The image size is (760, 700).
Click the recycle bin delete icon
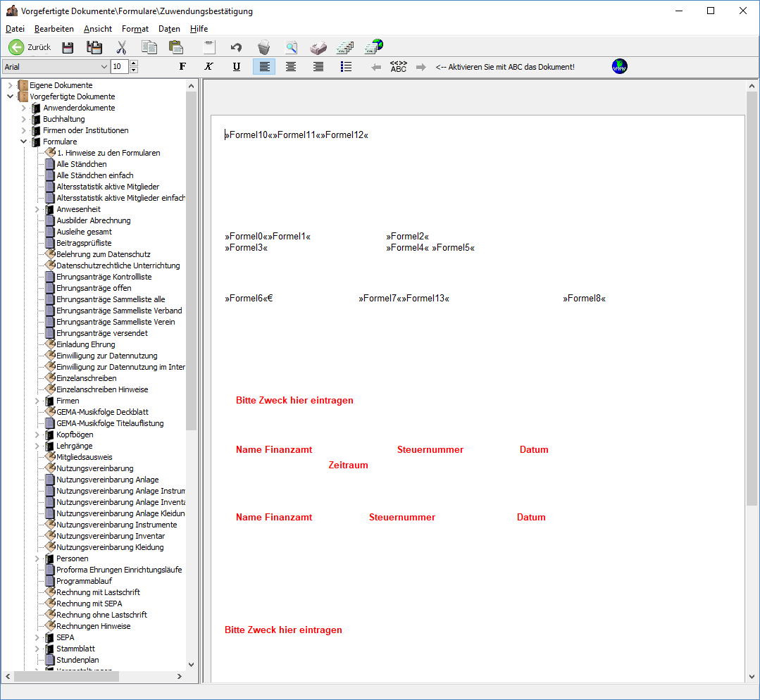pyautogui.click(x=263, y=47)
